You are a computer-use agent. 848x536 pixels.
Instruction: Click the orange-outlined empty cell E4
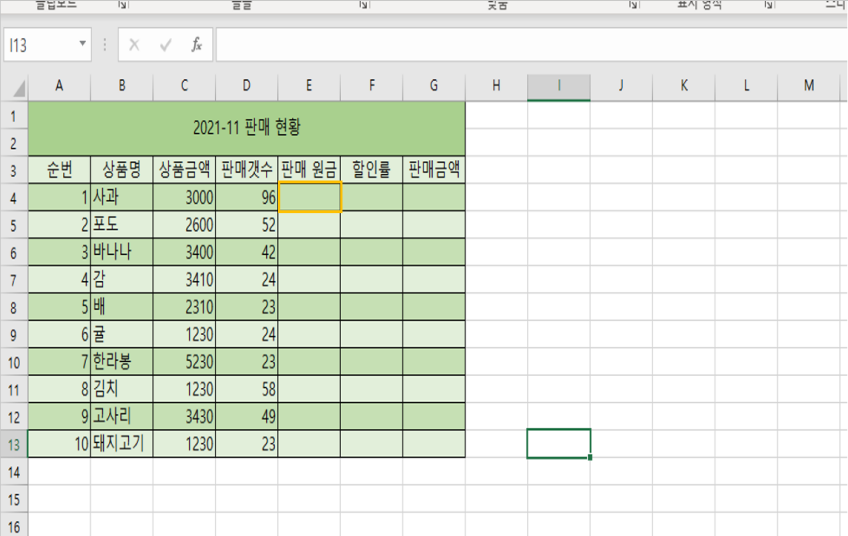pyautogui.click(x=309, y=197)
